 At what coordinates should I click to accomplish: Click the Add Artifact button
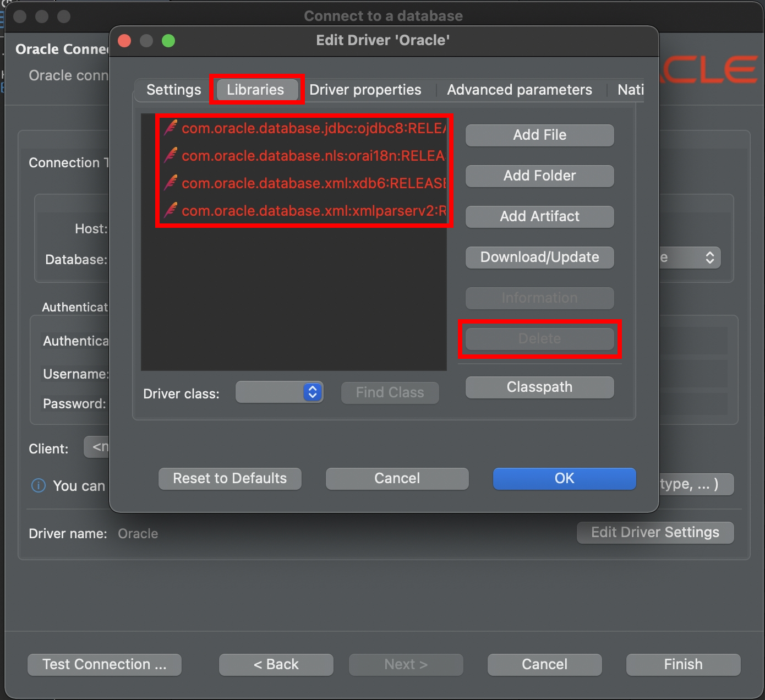[x=540, y=216]
